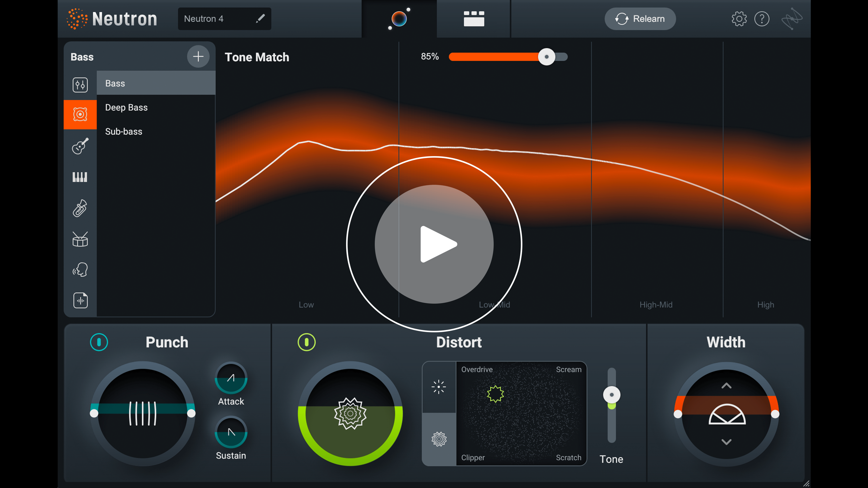Screen dimensions: 868x488
Task: Select the drums category icon
Action: tap(80, 239)
